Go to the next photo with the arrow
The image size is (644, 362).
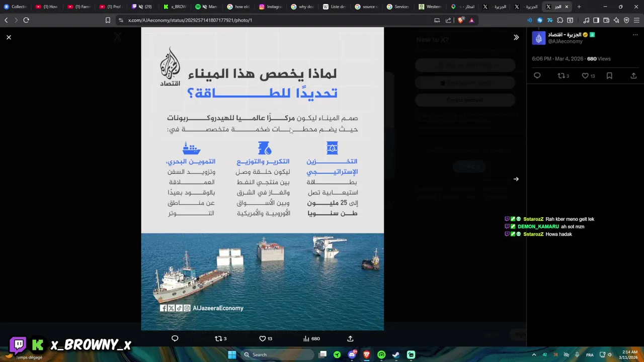tap(516, 179)
